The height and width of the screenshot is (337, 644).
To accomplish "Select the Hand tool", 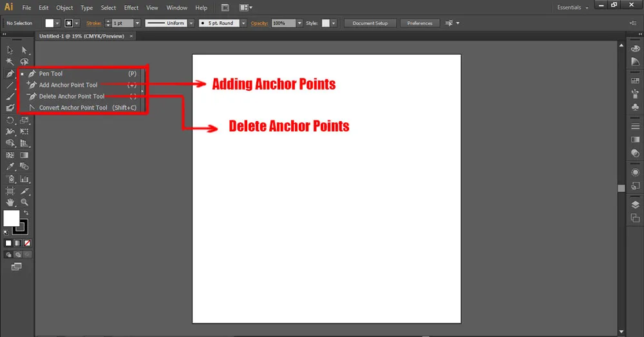I will pos(10,202).
